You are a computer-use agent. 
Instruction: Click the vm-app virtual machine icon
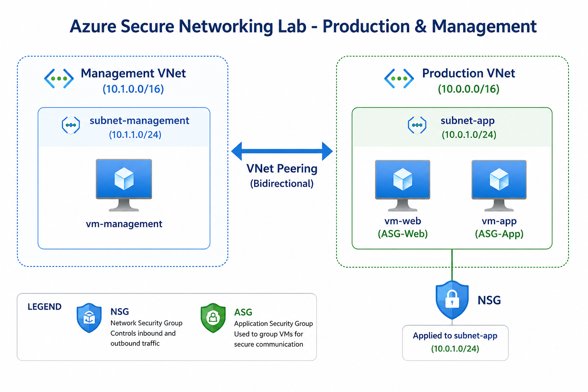coord(499,186)
